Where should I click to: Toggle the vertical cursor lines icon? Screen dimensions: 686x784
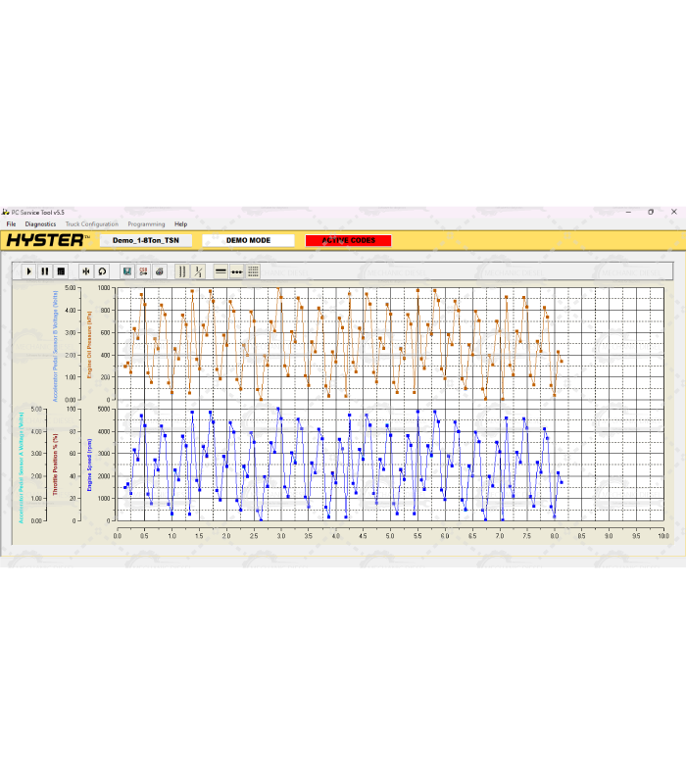tap(182, 270)
